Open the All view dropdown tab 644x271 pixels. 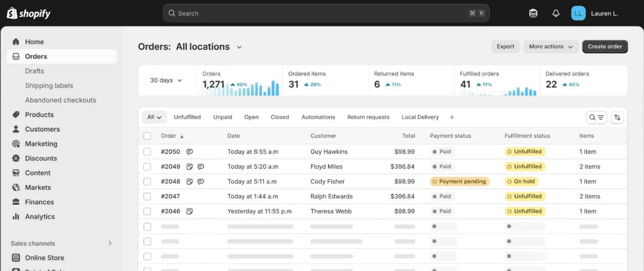tap(154, 118)
